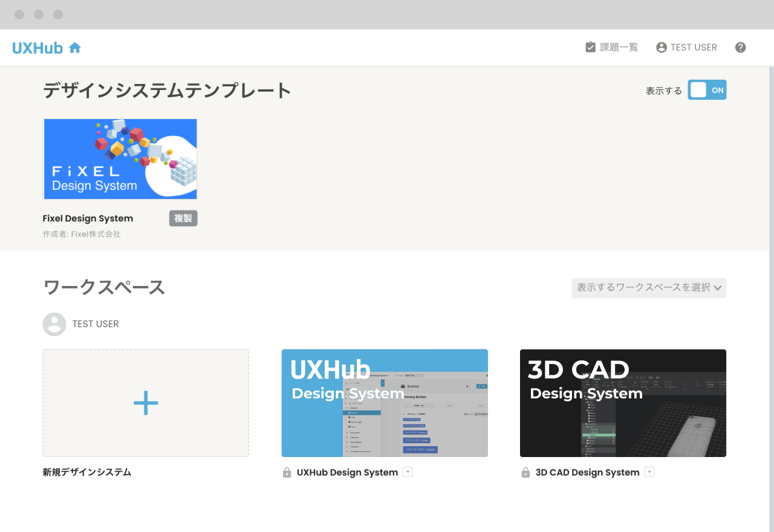Expand the dropdown arrow on 3D CAD Design System
This screenshot has height=532, width=774.
649,472
